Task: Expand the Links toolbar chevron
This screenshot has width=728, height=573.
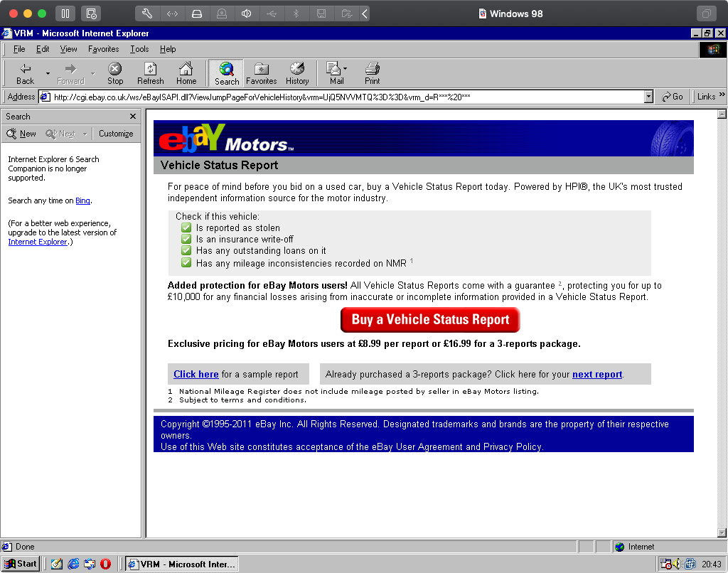Action: [x=722, y=95]
